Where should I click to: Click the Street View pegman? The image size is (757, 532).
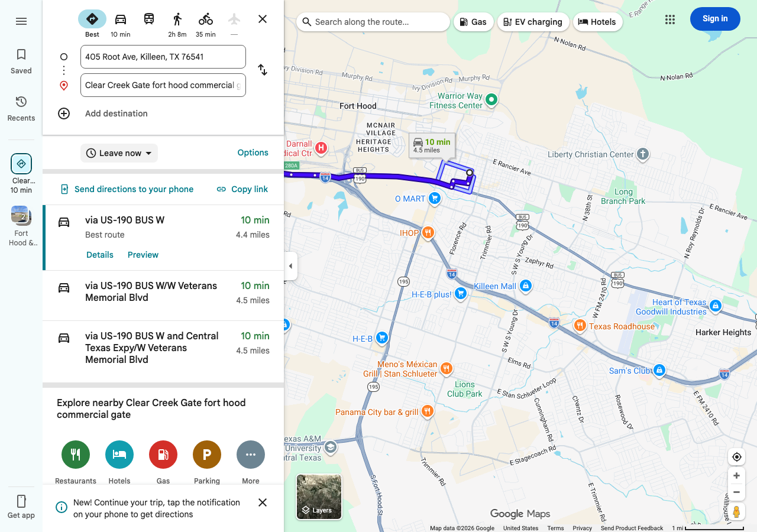[x=737, y=512]
